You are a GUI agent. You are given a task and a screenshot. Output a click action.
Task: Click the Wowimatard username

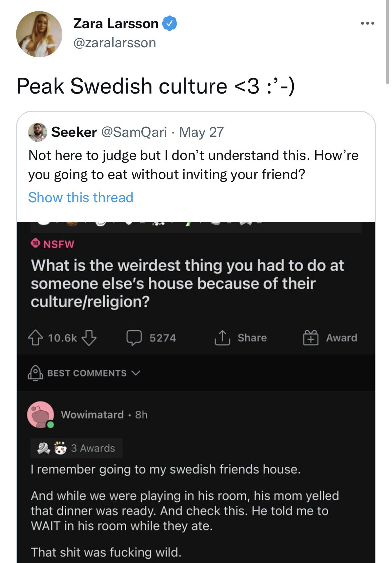(x=92, y=415)
